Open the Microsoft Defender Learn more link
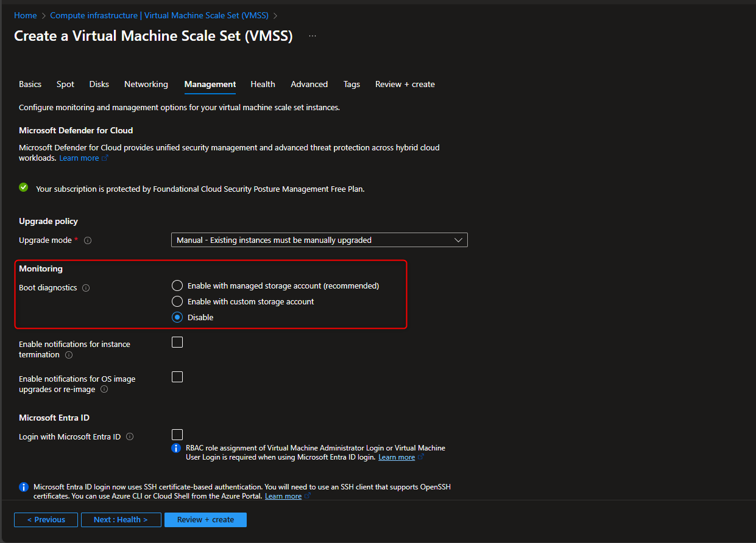The image size is (756, 543). pyautogui.click(x=79, y=157)
